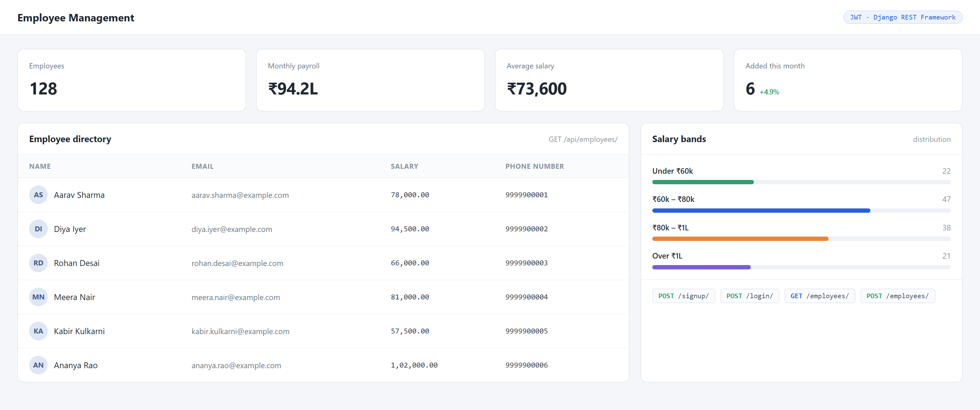Click phone number 9999900006

click(x=527, y=365)
